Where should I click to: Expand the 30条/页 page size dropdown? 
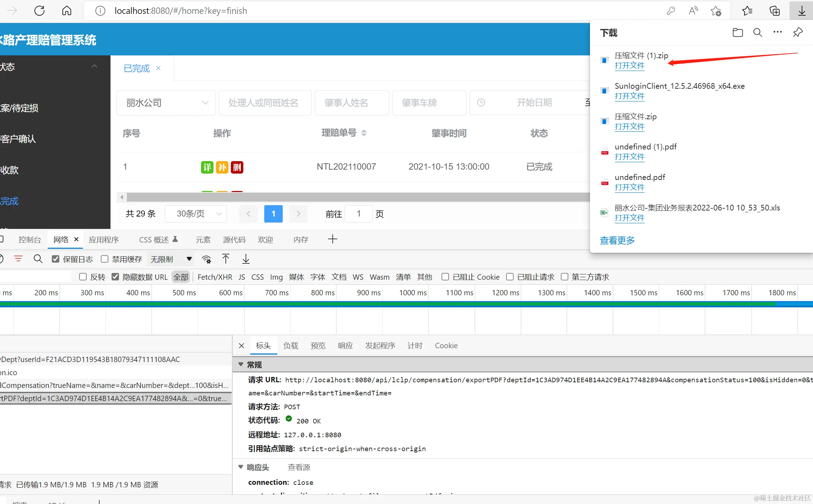[196, 214]
